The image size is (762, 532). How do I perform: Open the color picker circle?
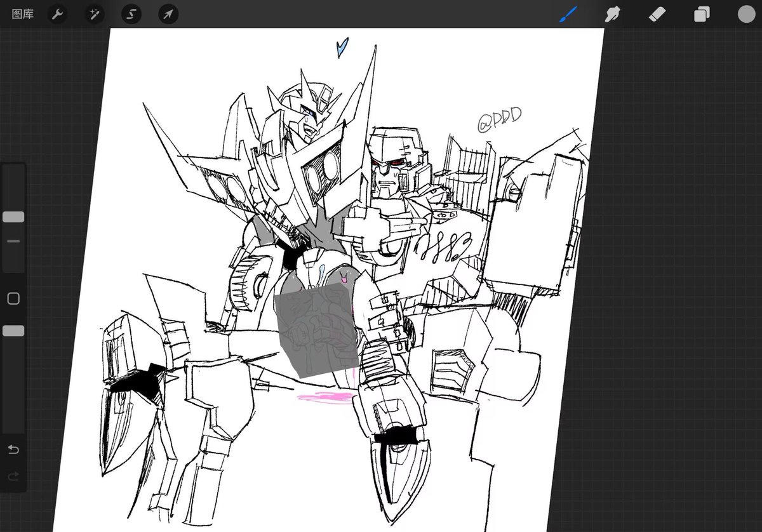coord(746,14)
